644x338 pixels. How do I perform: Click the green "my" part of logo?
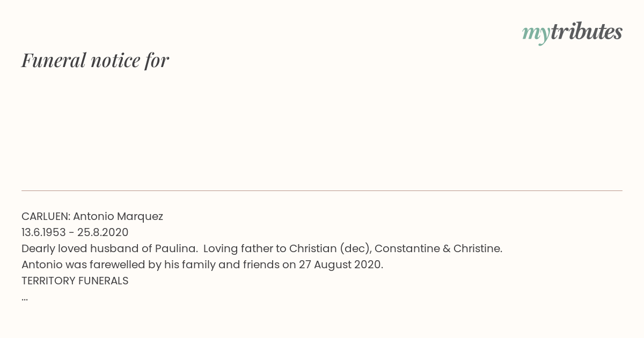pos(536,34)
